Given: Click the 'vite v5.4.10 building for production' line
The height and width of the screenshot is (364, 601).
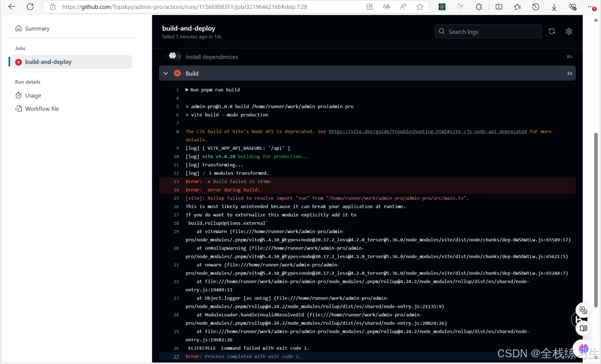Looking at the screenshot, I should (x=247, y=156).
